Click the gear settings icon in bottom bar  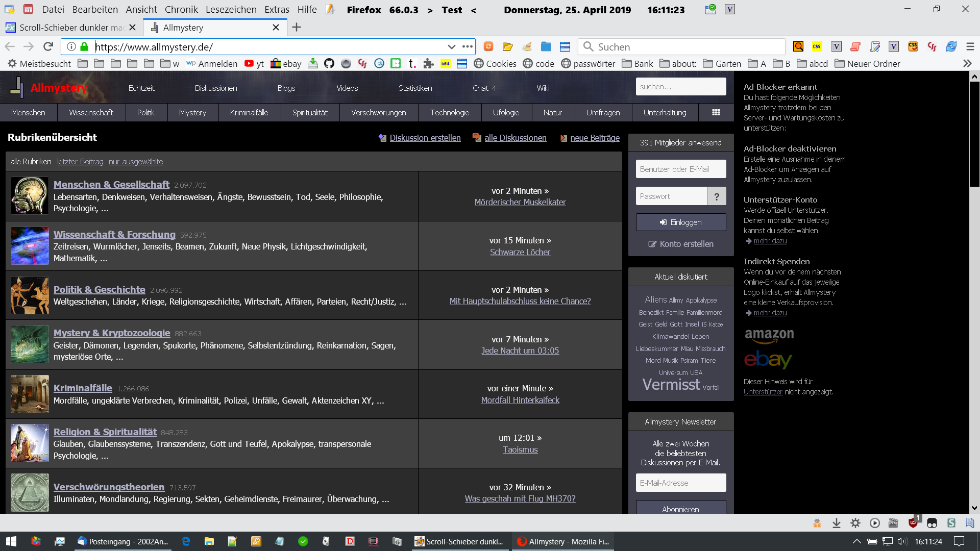[x=855, y=523]
